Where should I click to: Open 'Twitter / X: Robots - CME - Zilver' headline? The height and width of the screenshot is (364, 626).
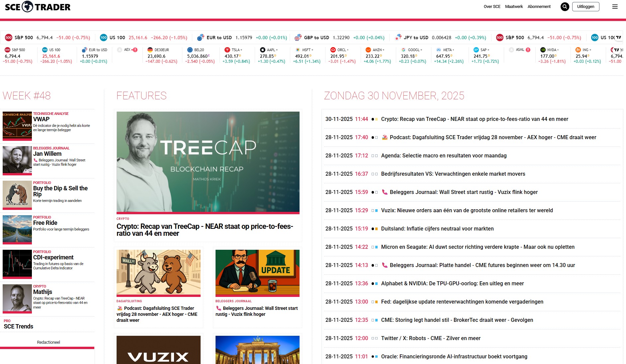pos(431,338)
